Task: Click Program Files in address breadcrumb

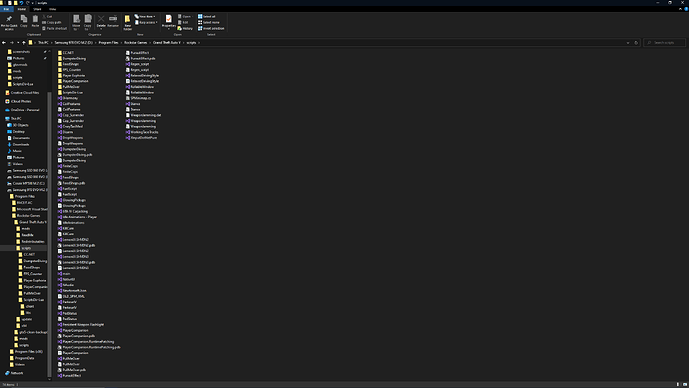Action: click(x=109, y=43)
